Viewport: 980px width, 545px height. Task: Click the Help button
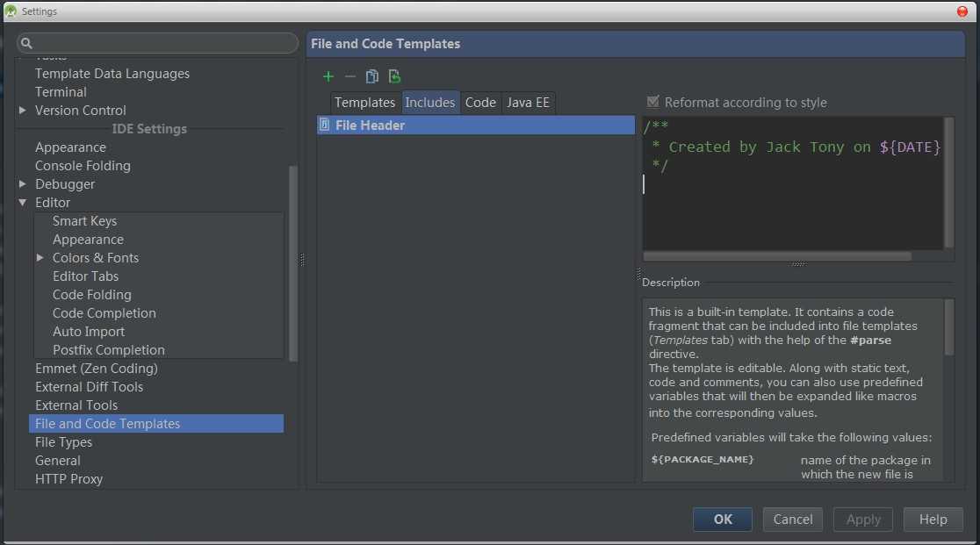coord(933,520)
